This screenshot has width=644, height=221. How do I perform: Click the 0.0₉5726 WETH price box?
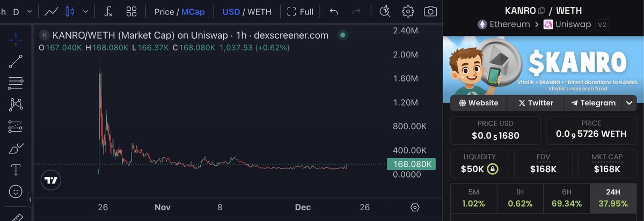click(x=591, y=130)
